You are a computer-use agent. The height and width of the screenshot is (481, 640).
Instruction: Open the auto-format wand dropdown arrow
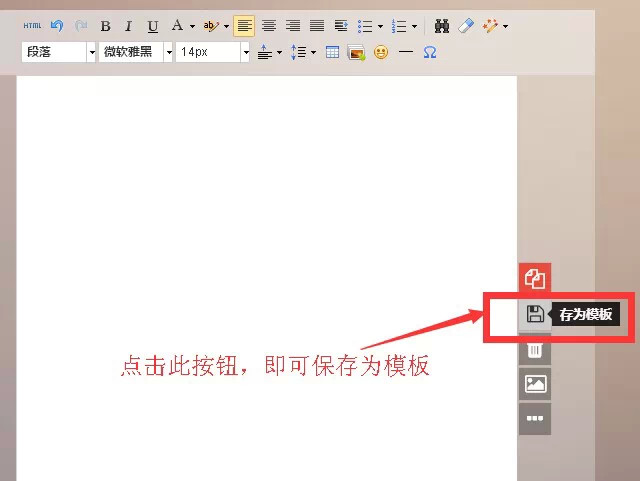[x=505, y=27]
